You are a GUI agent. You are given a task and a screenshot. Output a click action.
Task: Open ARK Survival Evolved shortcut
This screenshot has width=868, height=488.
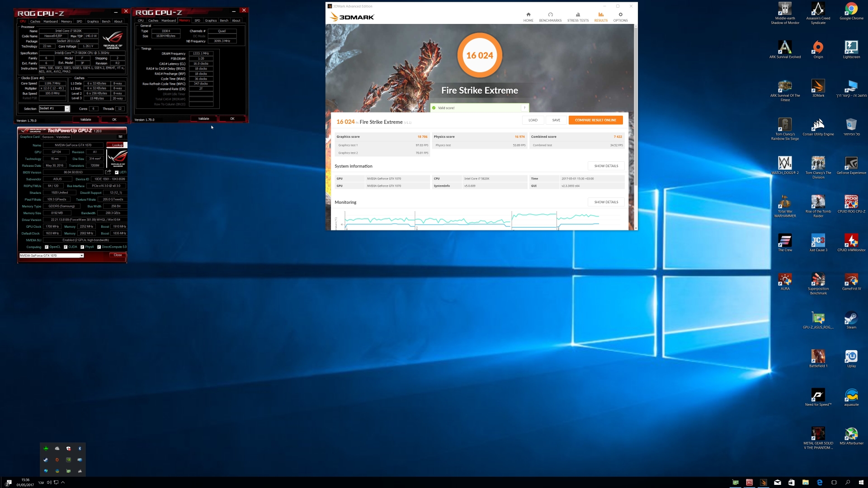[785, 50]
